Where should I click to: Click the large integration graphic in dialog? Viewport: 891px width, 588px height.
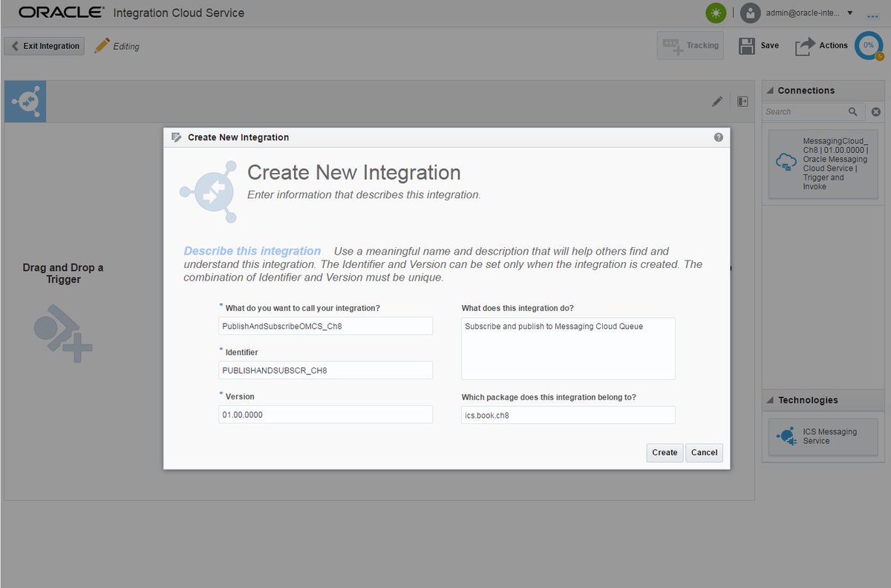208,192
